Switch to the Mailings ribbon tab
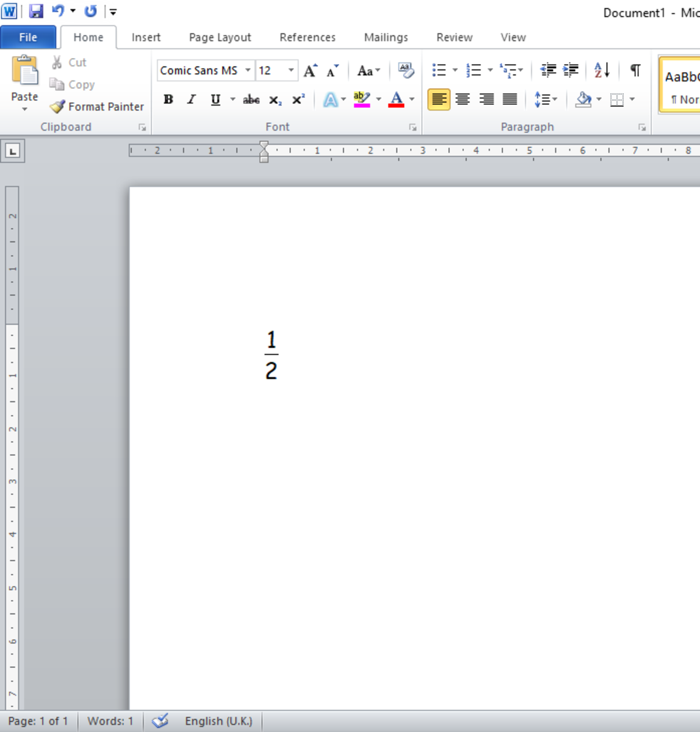 [x=385, y=37]
